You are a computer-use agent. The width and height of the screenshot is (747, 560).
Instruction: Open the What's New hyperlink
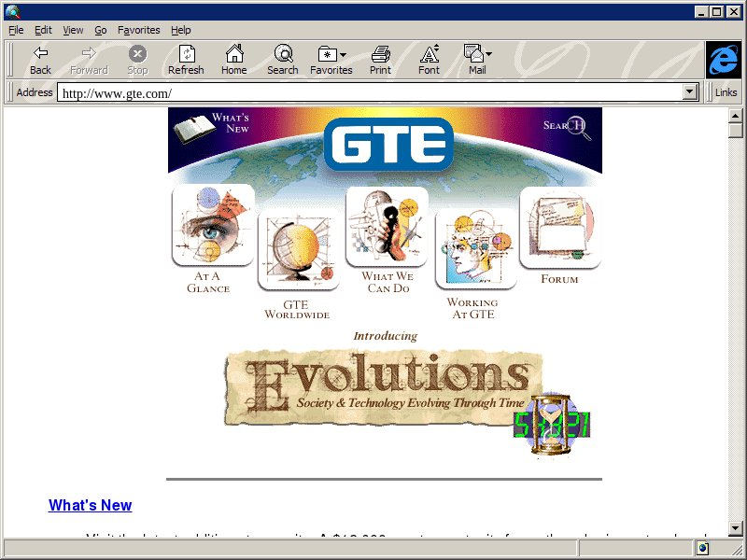(90, 505)
